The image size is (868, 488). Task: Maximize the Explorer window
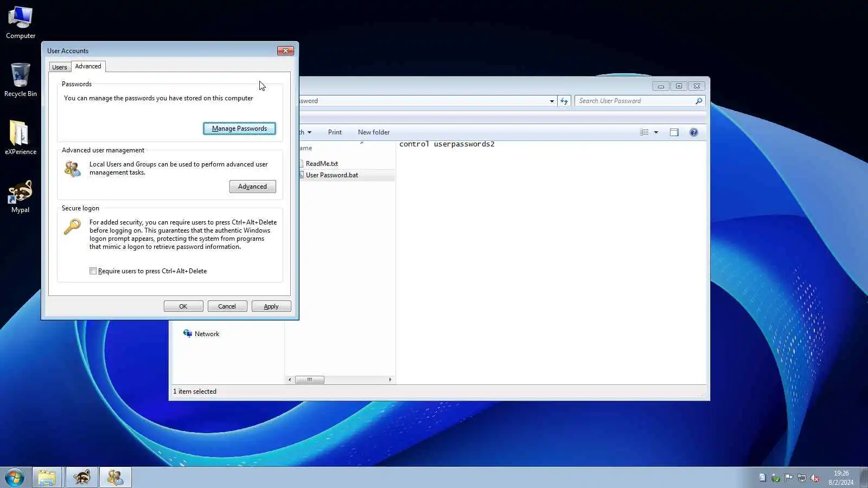(x=679, y=86)
